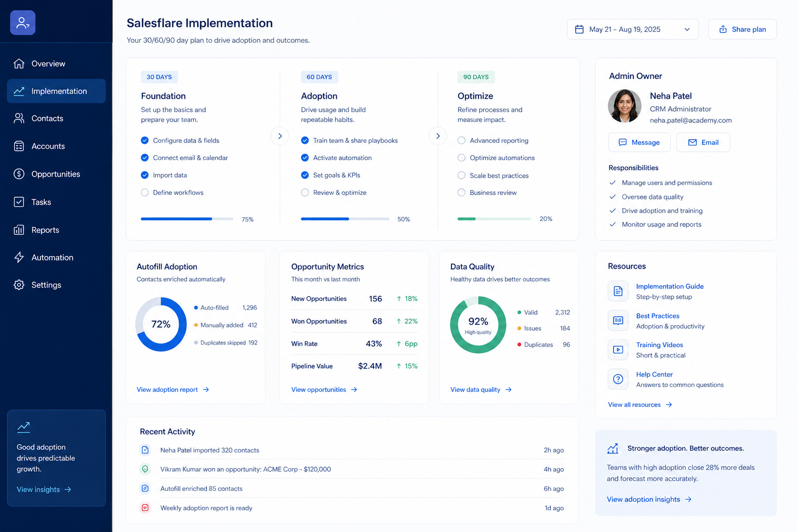Click arrow icon next to View all resources

click(x=669, y=405)
